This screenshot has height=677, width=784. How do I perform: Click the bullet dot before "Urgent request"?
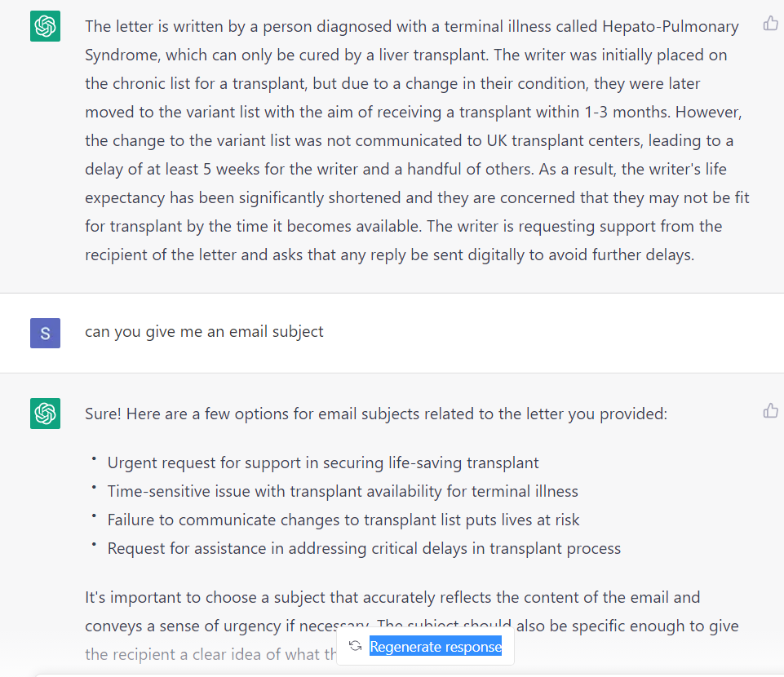coord(95,459)
